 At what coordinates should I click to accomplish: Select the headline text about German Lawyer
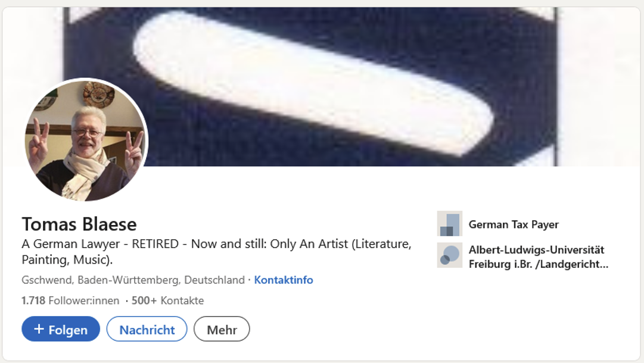tap(216, 252)
